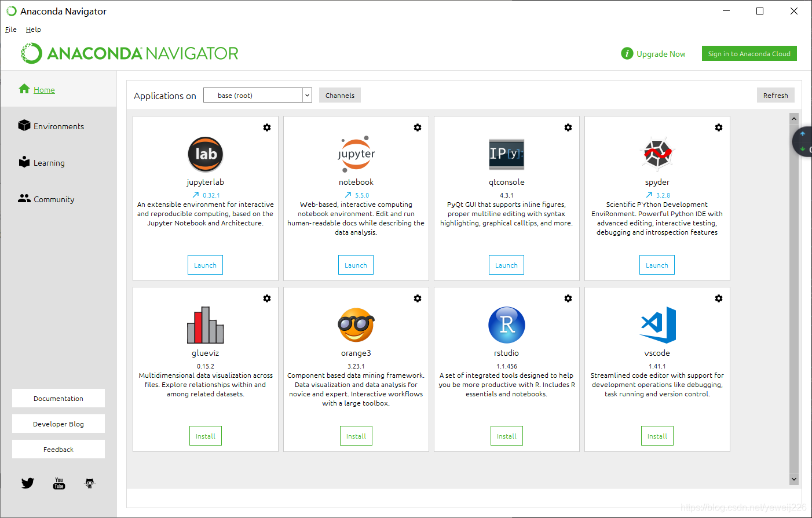Launch Jupyter notebook
Image resolution: width=812 pixels, height=518 pixels.
pyautogui.click(x=356, y=265)
